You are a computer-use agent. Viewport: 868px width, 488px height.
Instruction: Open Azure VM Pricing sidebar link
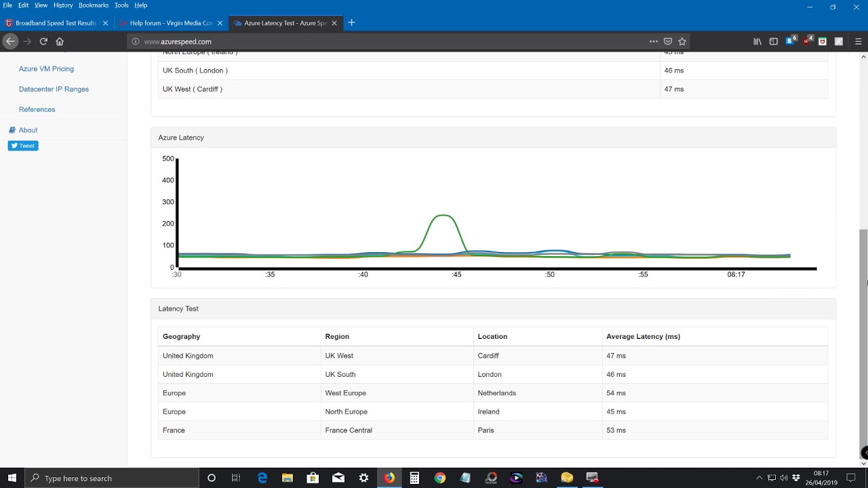(x=46, y=68)
